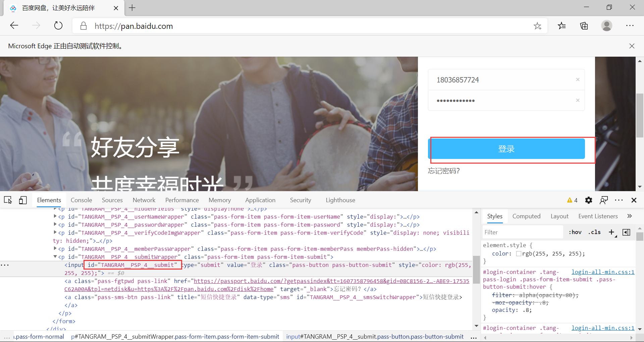Close the 百度网盘 browser tab
644x342 pixels.
(x=116, y=8)
